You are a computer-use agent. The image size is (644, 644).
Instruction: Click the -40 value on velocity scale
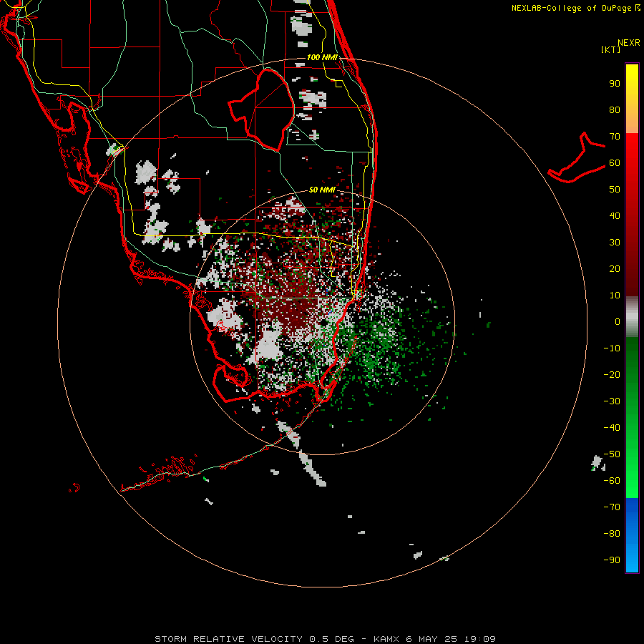click(x=612, y=428)
